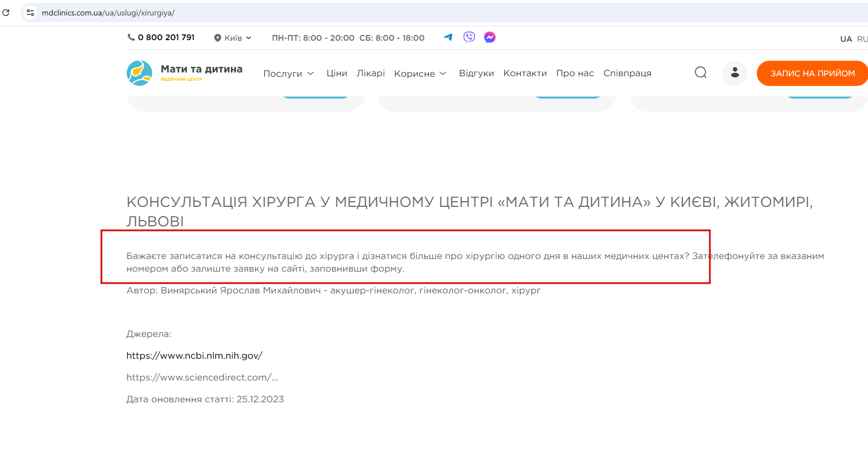Expand the Послуги menu
Viewport: 868px width, 455px height.
point(289,73)
